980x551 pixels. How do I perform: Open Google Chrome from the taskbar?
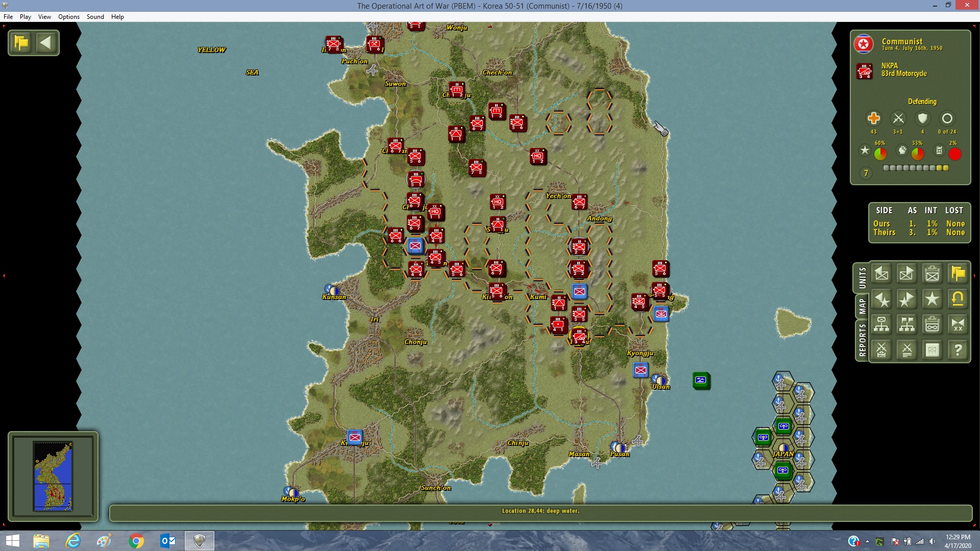click(136, 541)
